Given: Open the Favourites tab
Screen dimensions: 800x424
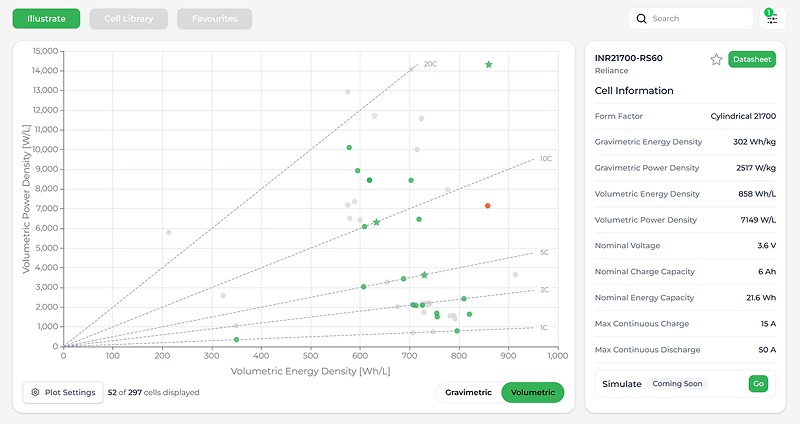Looking at the screenshot, I should 214,19.
